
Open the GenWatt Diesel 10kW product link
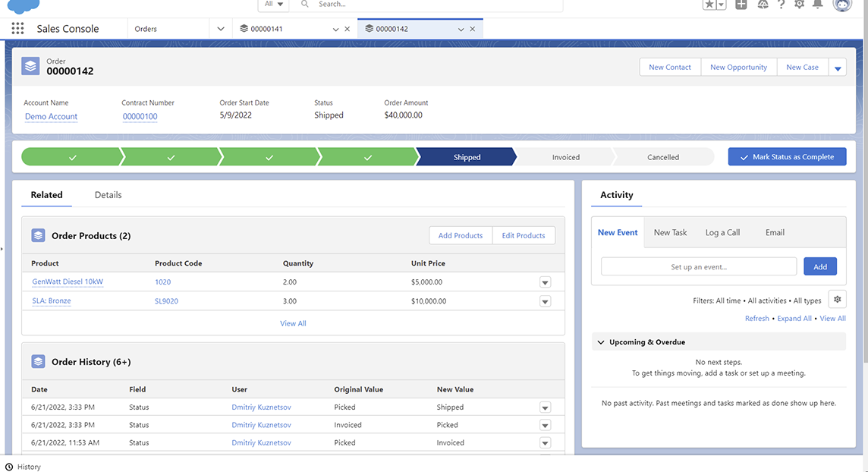tap(68, 282)
